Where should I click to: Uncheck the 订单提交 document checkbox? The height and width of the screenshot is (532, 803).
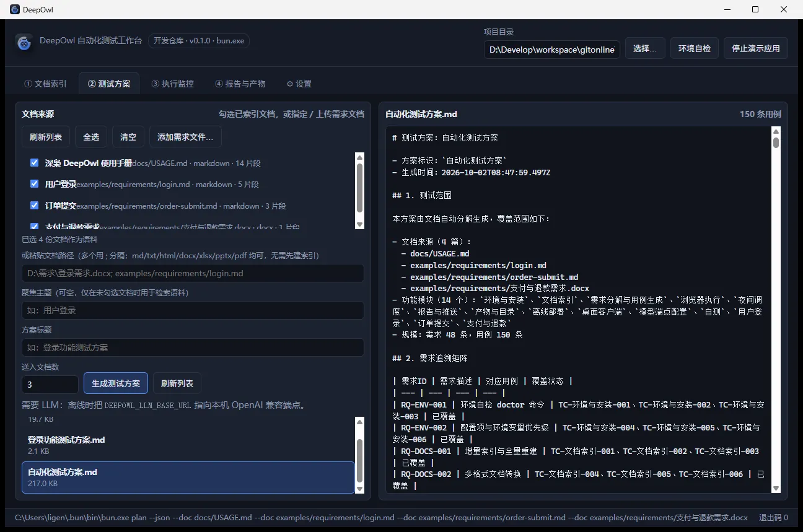[x=35, y=206]
